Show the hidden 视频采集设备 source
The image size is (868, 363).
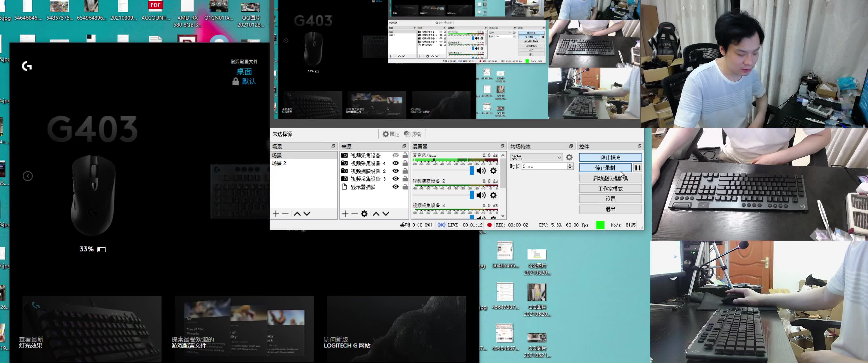pyautogui.click(x=396, y=155)
